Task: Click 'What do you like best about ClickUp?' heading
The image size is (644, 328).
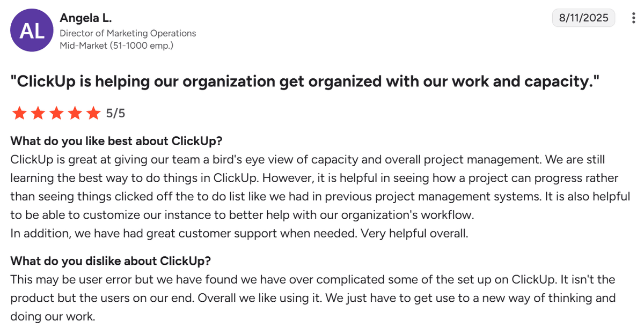Action: pyautogui.click(x=116, y=141)
